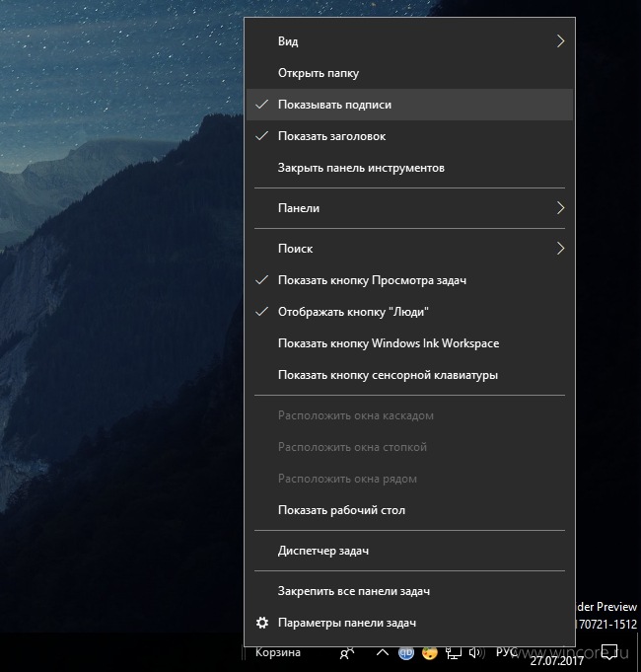Select 'Открыть папку' menu entry
This screenshot has height=672, width=641.
(410, 73)
